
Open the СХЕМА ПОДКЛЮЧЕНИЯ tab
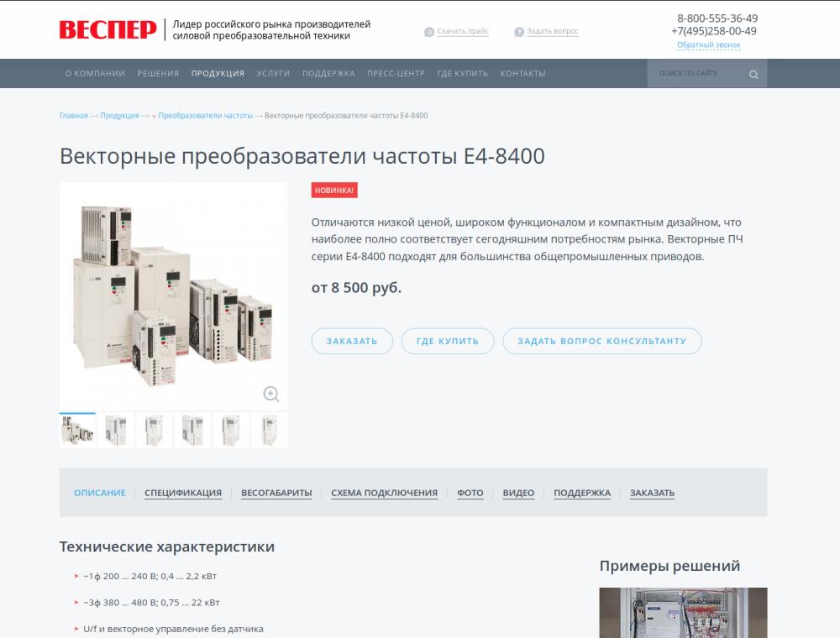[384, 493]
